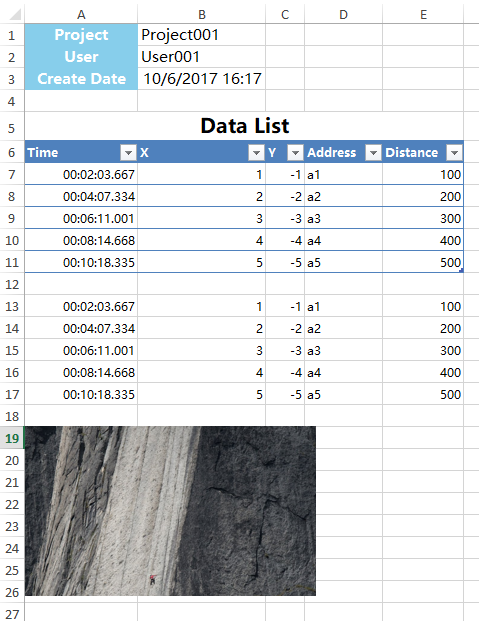Select column D header

tap(344, 15)
